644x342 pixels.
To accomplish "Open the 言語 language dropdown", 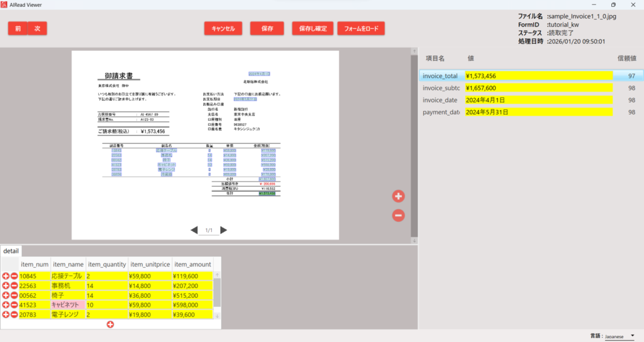I will [619, 336].
